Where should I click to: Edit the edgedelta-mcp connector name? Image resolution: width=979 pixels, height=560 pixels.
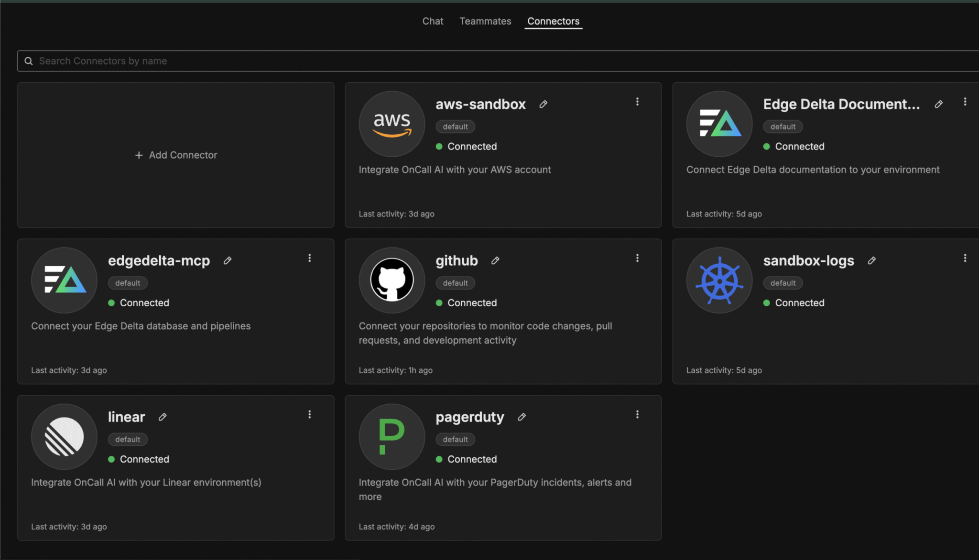[228, 260]
